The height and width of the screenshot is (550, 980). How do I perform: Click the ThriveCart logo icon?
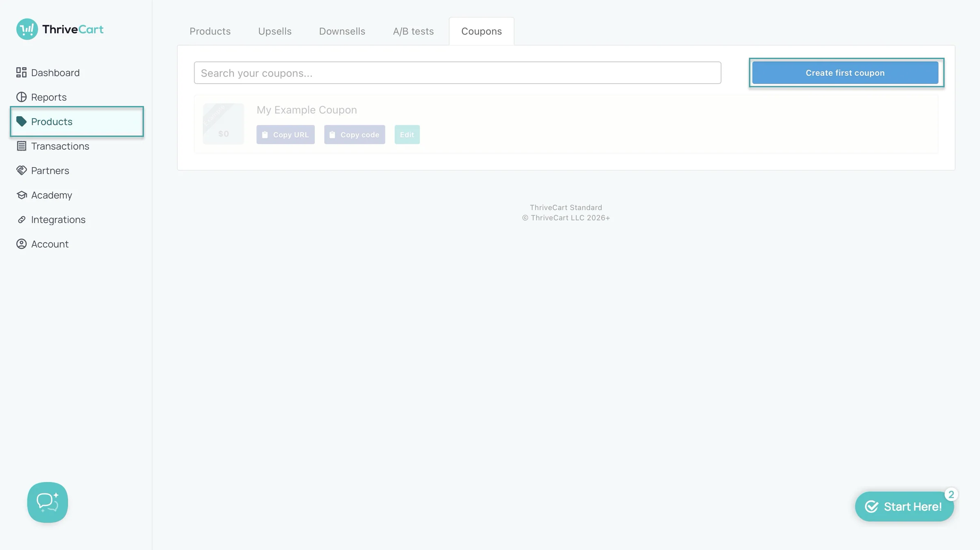click(27, 29)
